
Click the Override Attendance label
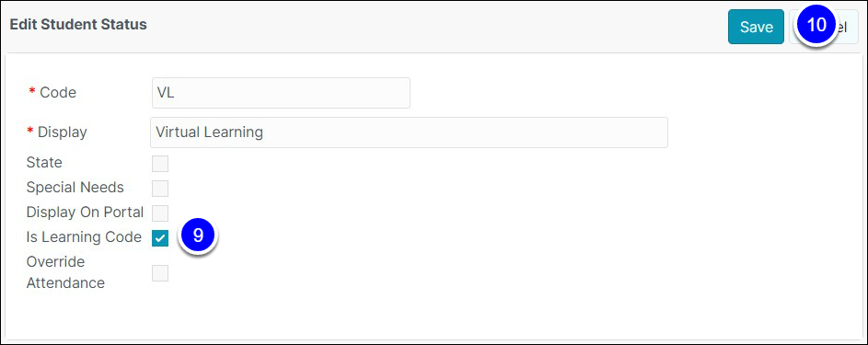pyautogui.click(x=66, y=272)
